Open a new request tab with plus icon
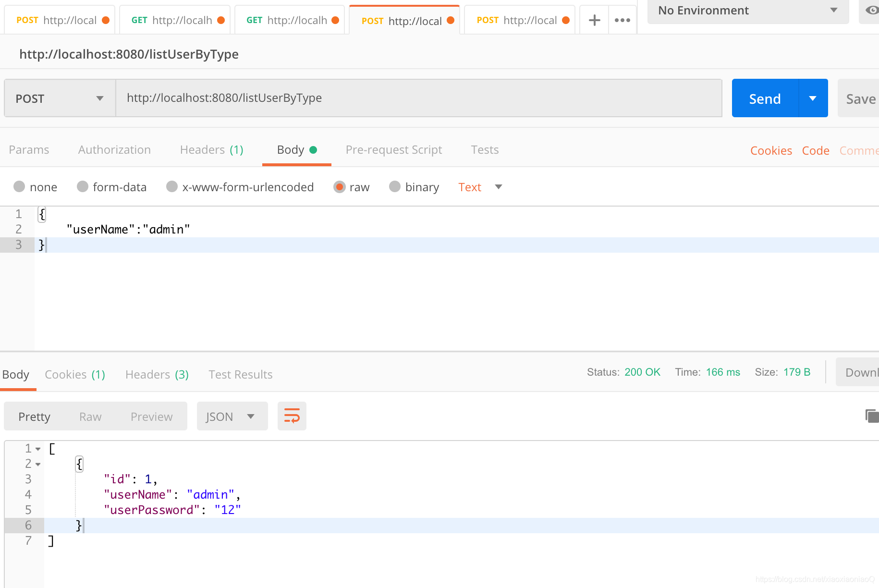Viewport: 879px width, 588px height. tap(594, 20)
